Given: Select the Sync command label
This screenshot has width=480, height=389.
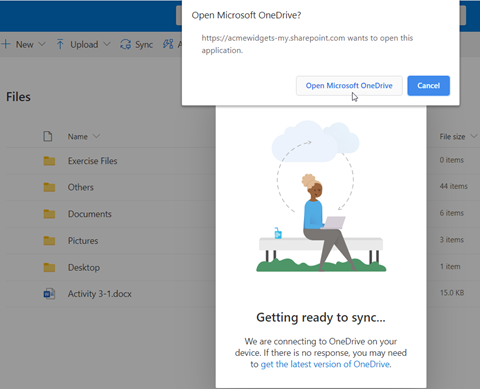Looking at the screenshot, I should [x=144, y=45].
